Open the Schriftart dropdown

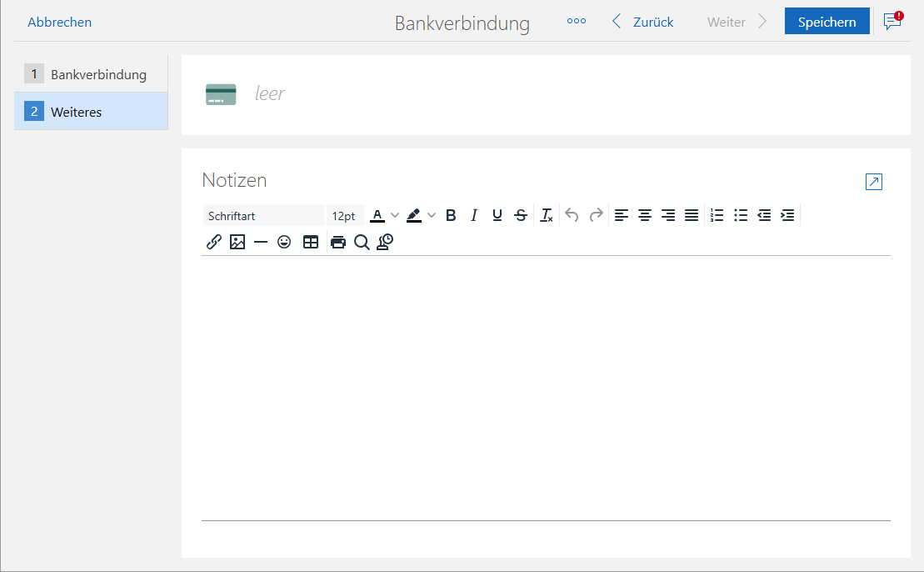(x=263, y=215)
